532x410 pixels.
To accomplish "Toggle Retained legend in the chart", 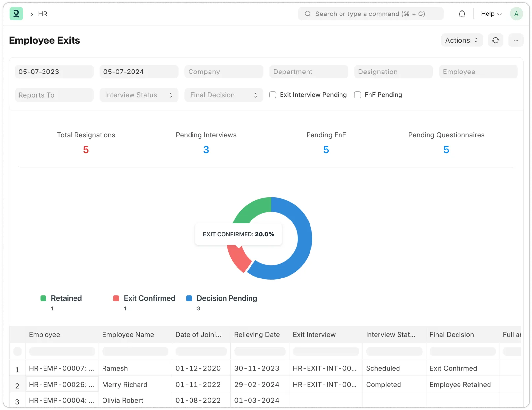I will 66,298.
